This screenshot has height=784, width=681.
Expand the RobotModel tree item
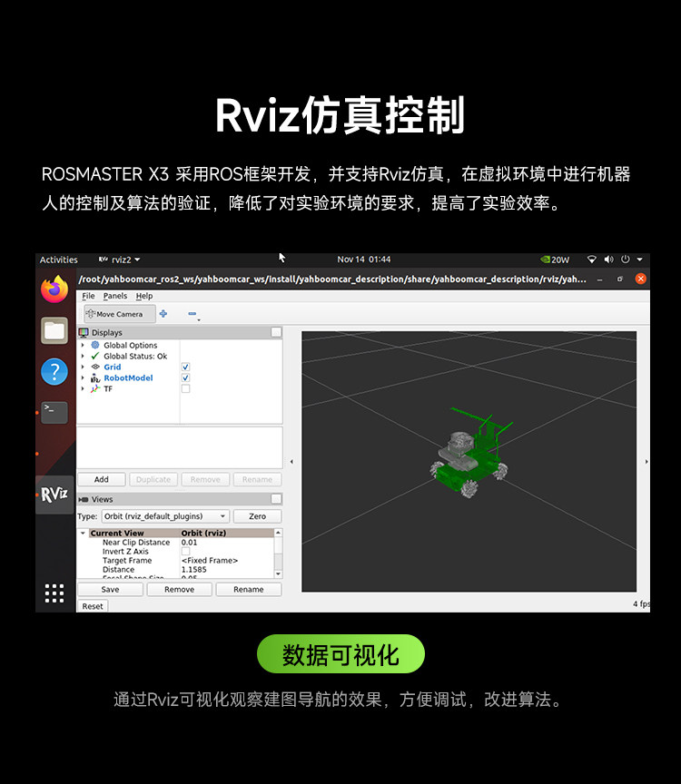pyautogui.click(x=83, y=378)
